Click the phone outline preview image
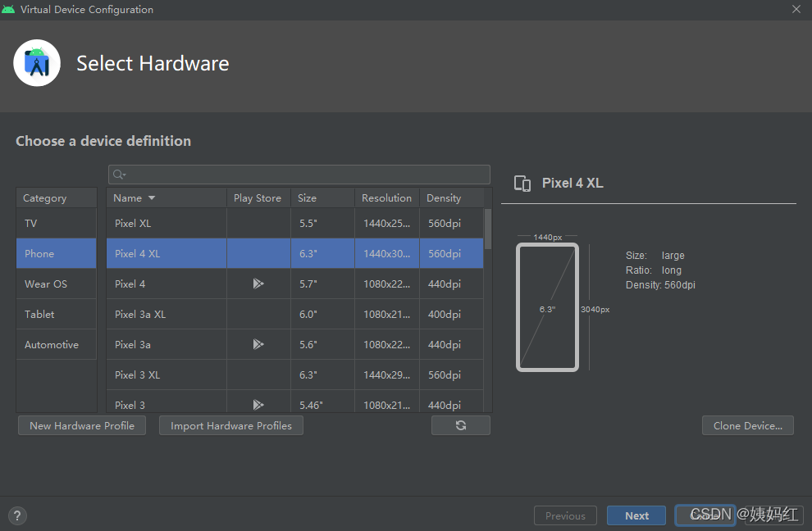The image size is (812, 531). click(547, 307)
